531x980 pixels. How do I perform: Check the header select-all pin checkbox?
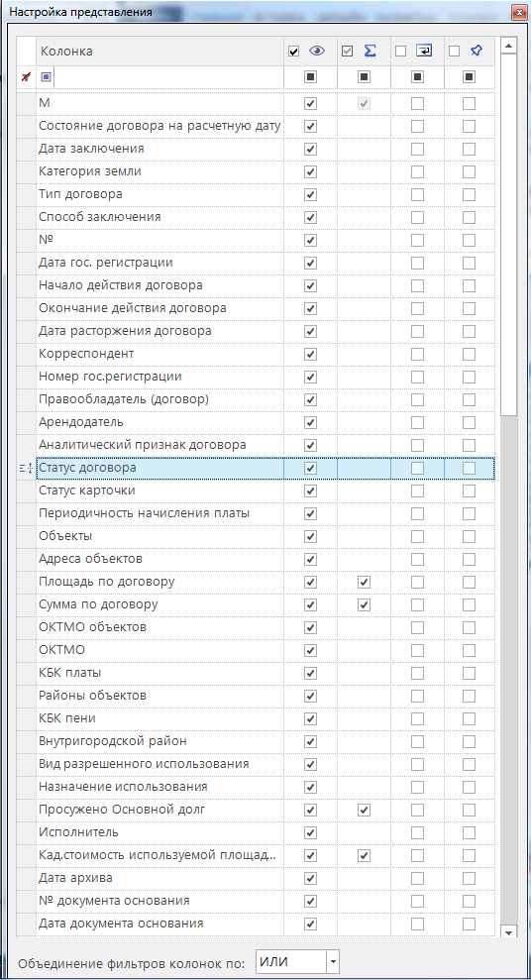pyautogui.click(x=455, y=52)
